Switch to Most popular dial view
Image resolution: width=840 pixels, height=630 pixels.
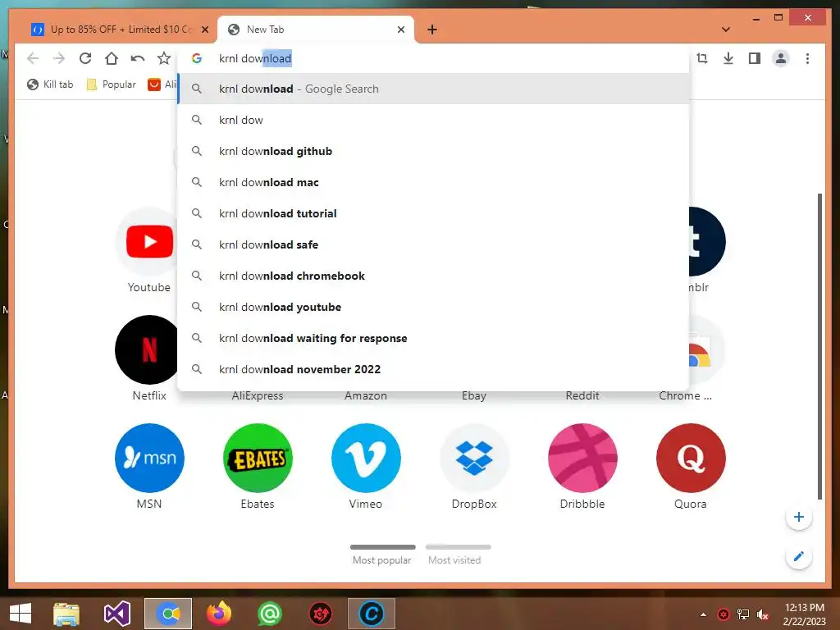coord(382,555)
